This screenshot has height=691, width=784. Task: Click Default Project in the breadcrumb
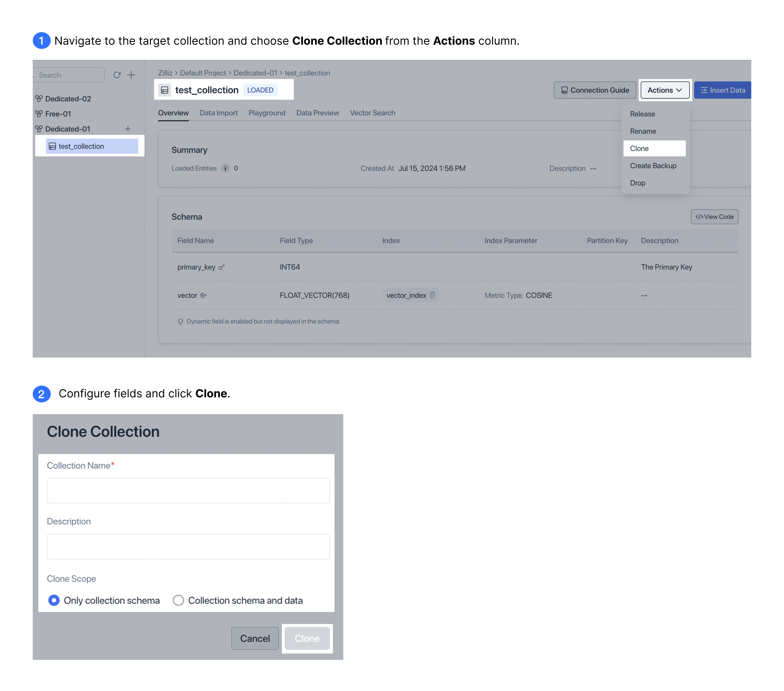pos(203,73)
